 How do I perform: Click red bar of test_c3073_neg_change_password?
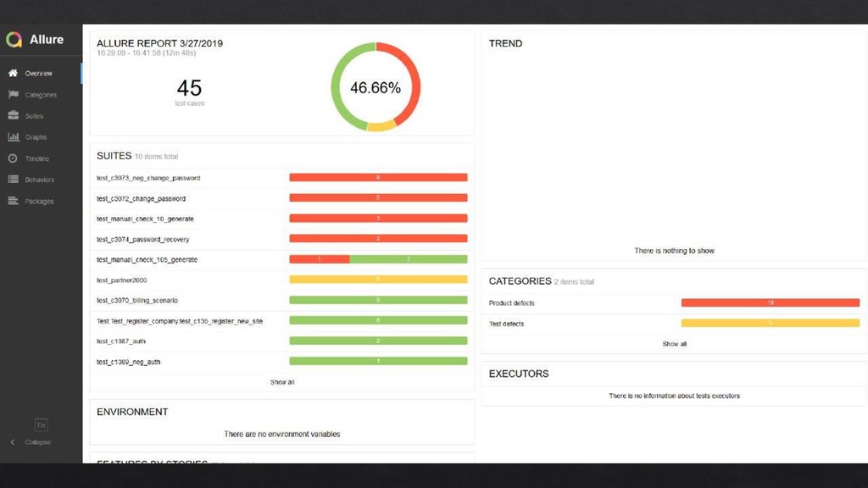[378, 178]
